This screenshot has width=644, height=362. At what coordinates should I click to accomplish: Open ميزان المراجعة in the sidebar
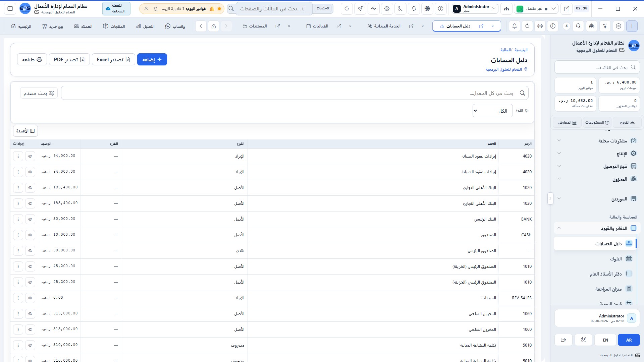[x=595, y=289]
